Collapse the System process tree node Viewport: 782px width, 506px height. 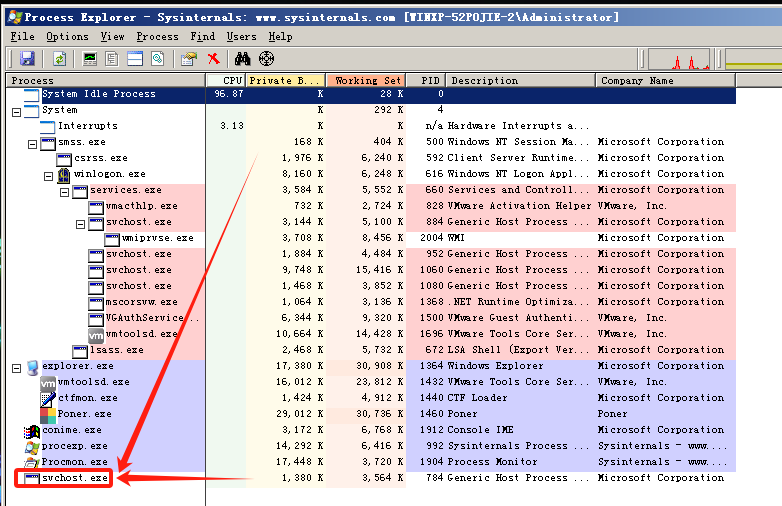16,113
